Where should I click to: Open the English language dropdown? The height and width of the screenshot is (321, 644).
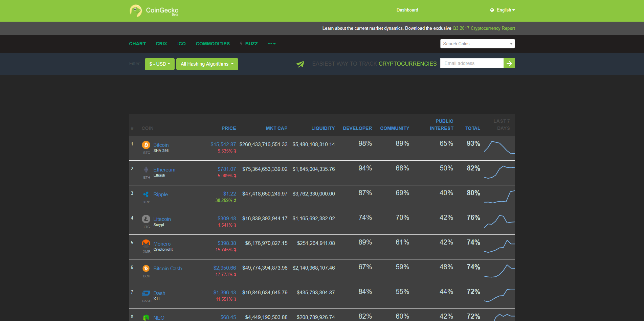click(506, 10)
